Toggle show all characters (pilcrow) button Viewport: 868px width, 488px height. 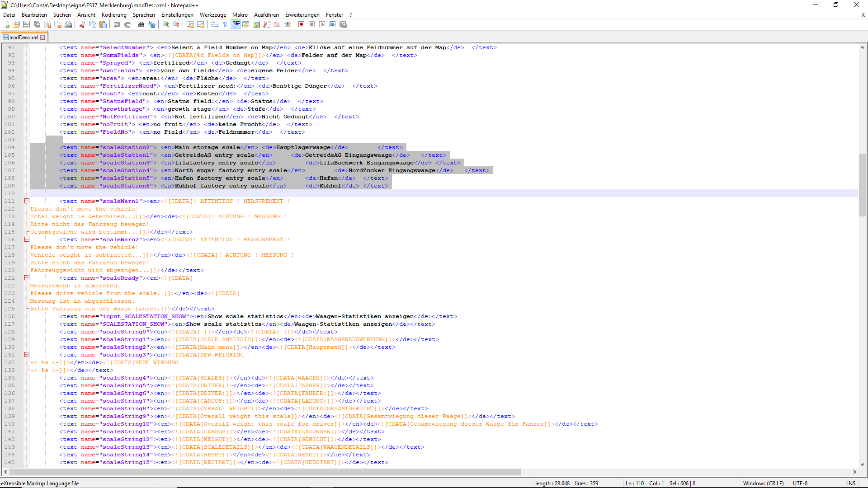225,24
